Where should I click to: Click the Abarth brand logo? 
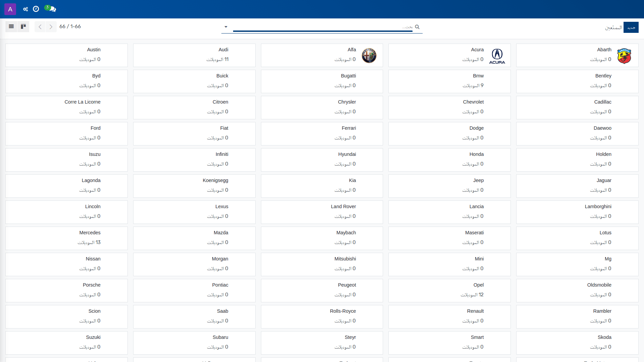coord(624,56)
